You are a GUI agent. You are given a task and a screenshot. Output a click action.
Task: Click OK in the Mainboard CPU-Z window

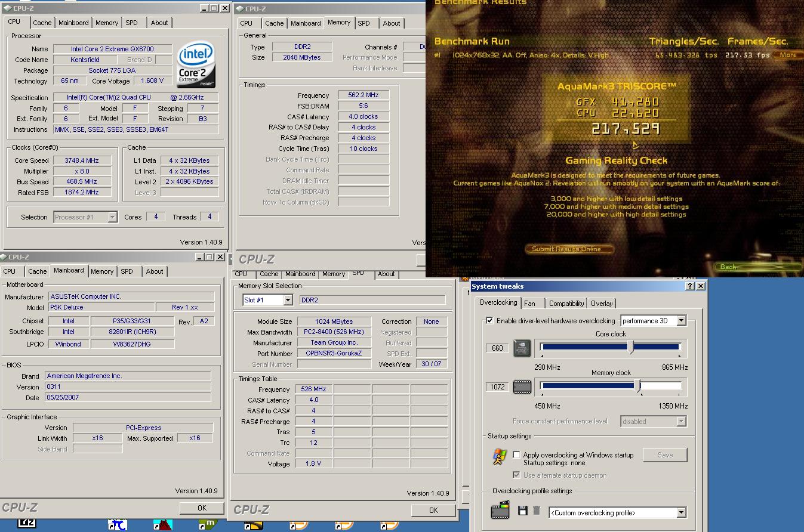point(202,508)
